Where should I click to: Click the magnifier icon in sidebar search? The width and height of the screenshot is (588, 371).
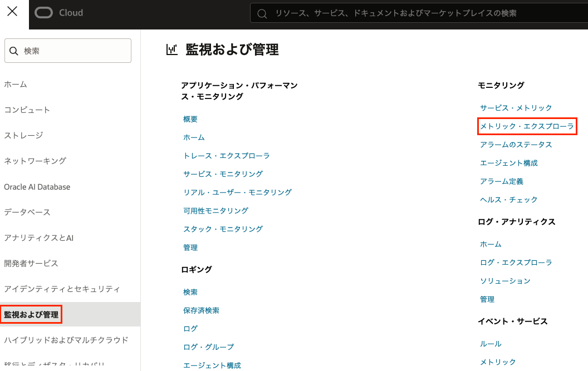[x=14, y=51]
